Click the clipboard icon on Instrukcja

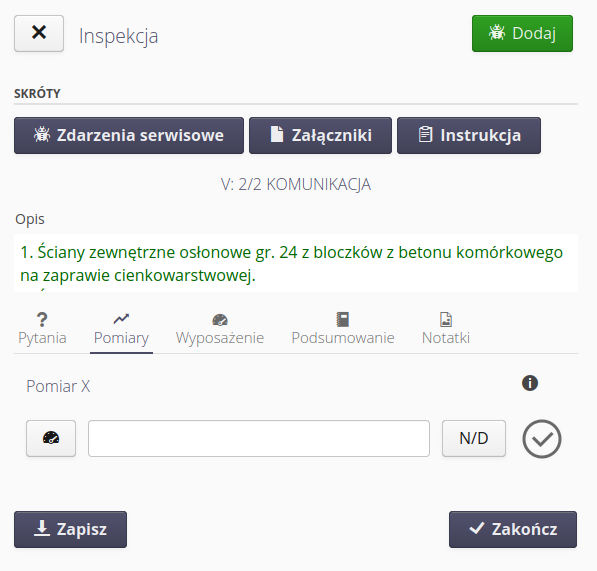point(425,134)
